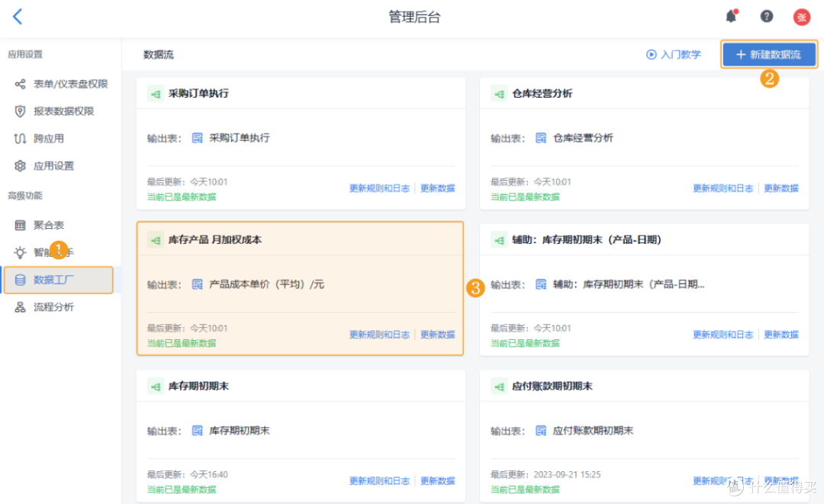
Task: Open 更新规则和日志 for 辅助：库存期初期末
Action: pos(723,335)
